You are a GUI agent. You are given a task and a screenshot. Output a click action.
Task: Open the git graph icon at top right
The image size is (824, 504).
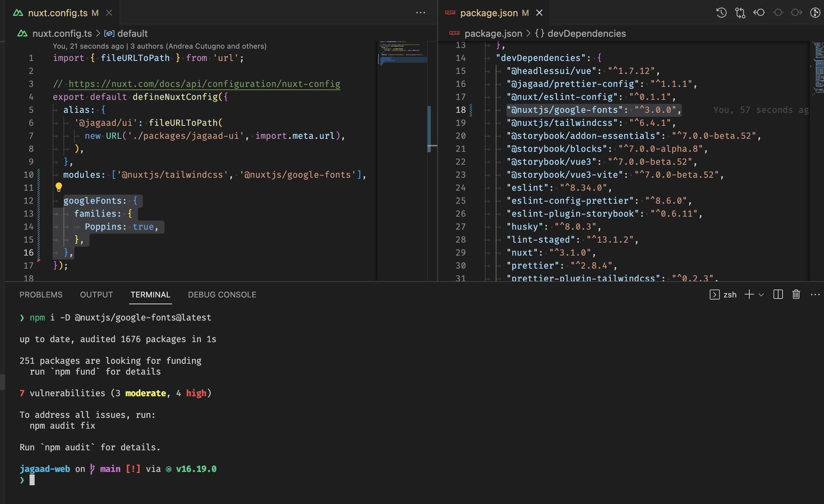pos(815,13)
